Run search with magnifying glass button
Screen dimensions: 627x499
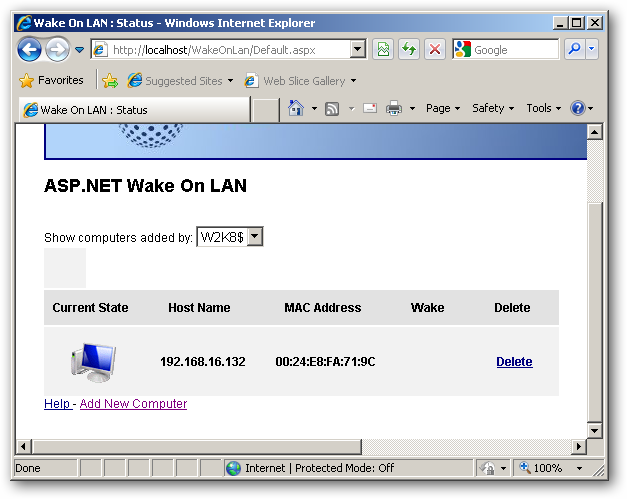point(575,49)
